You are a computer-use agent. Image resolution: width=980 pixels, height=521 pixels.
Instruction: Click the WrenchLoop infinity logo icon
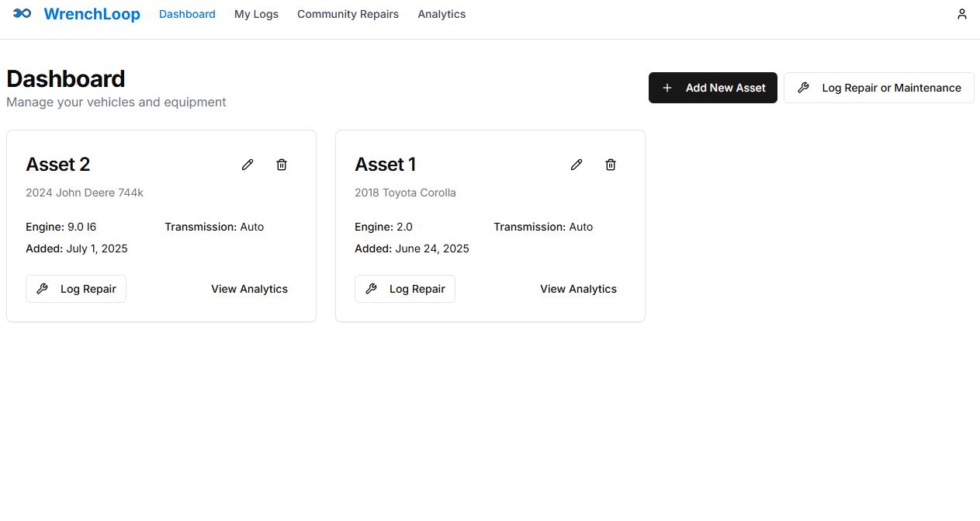coord(23,13)
